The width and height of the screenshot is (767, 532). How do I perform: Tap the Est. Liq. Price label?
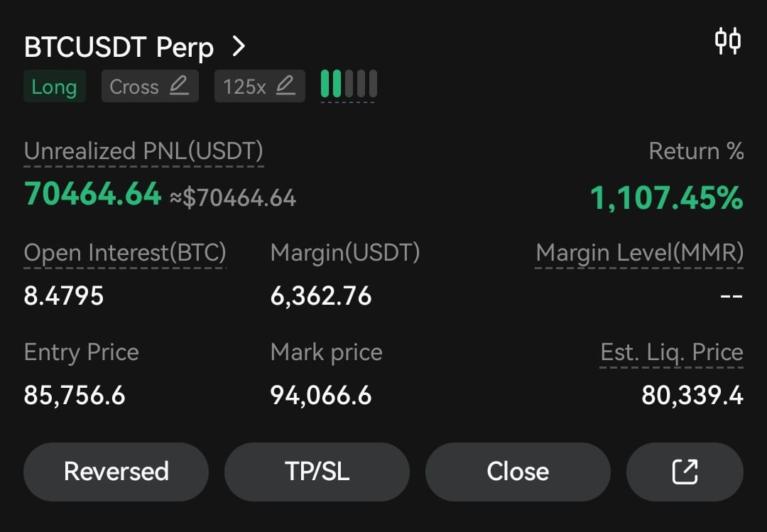tap(672, 352)
